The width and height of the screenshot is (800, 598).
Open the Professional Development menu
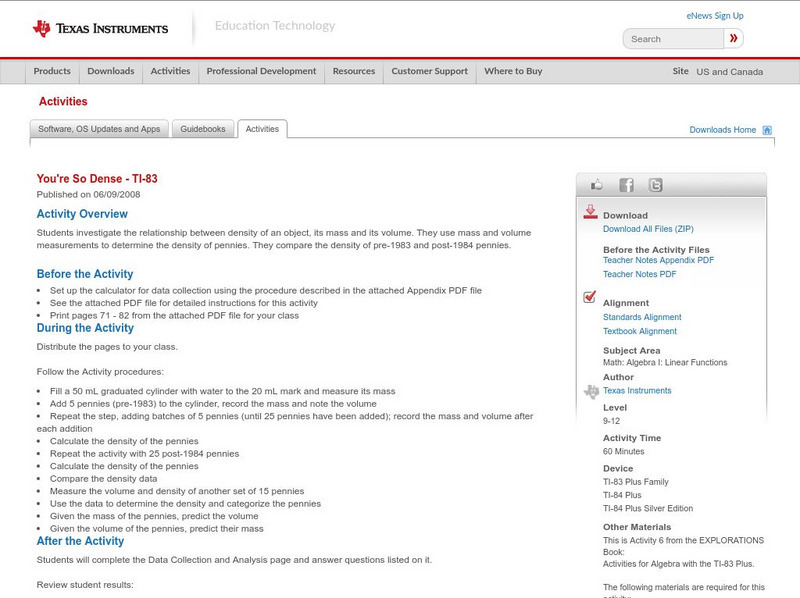(x=261, y=71)
